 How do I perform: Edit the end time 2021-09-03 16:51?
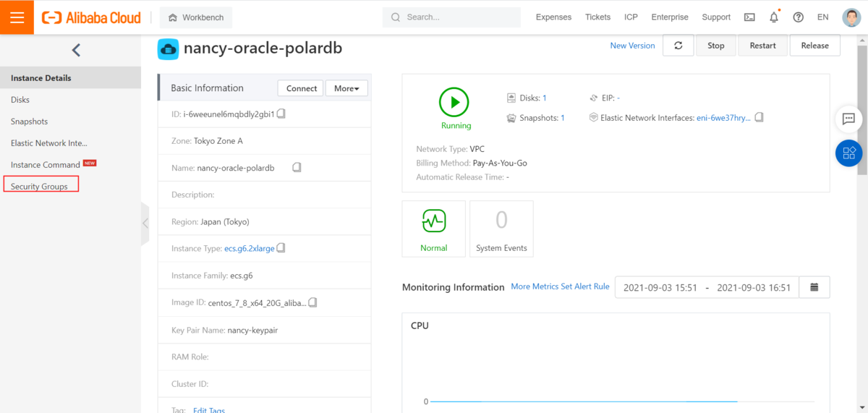(x=752, y=287)
